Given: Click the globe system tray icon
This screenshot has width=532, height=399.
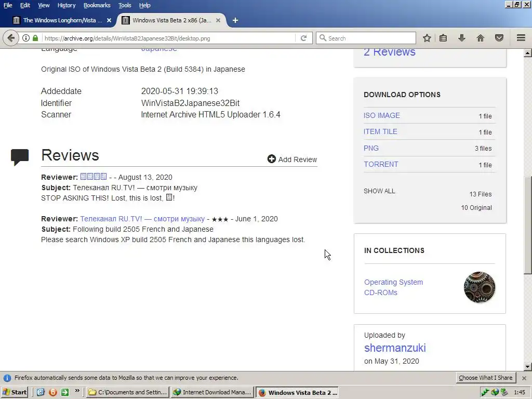Looking at the screenshot, I should [x=495, y=392].
